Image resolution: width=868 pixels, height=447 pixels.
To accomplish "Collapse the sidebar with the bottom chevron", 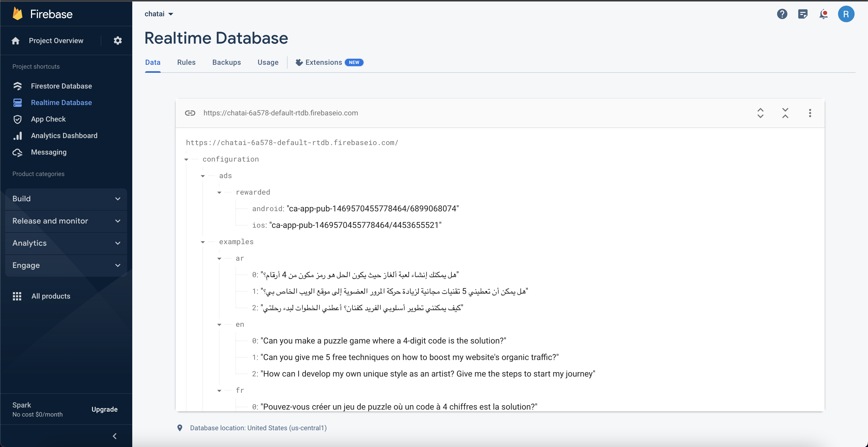I will pyautogui.click(x=115, y=436).
